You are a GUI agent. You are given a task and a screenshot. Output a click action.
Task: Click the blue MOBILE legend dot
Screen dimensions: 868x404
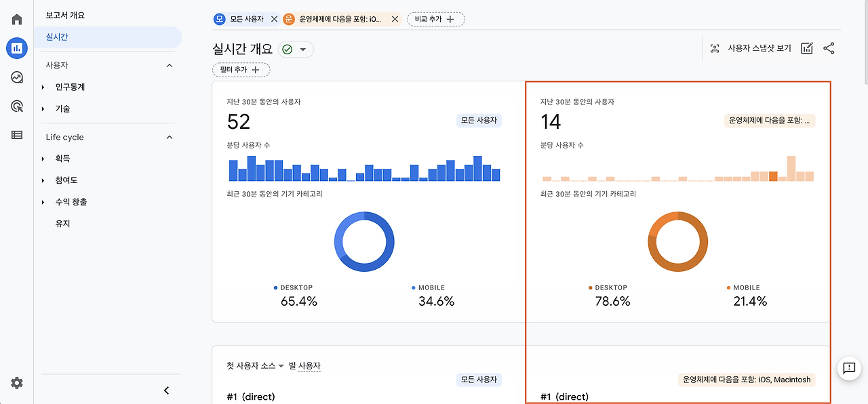point(414,288)
